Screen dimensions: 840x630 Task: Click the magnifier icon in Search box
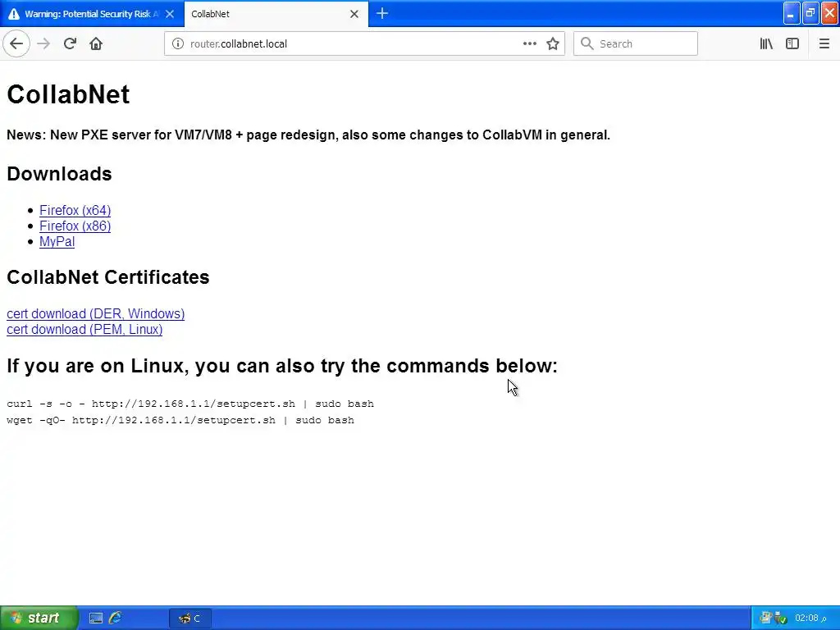click(x=587, y=43)
